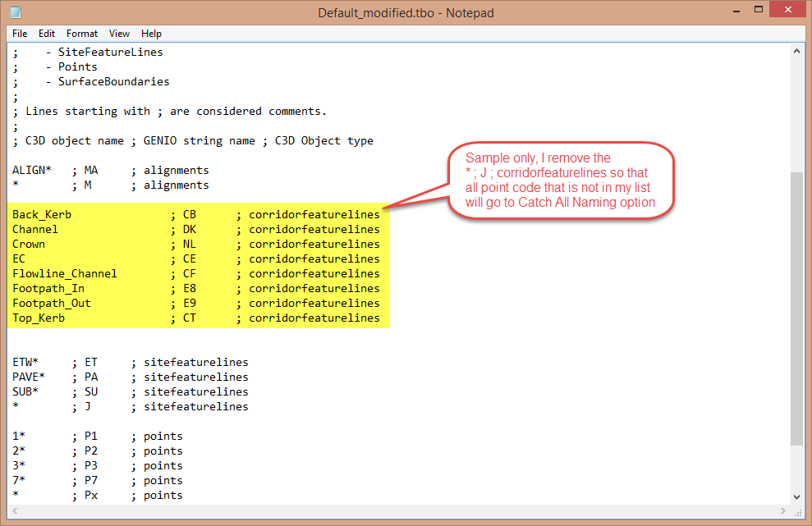Click the text 'SUB*'
The image size is (812, 526).
tap(25, 392)
